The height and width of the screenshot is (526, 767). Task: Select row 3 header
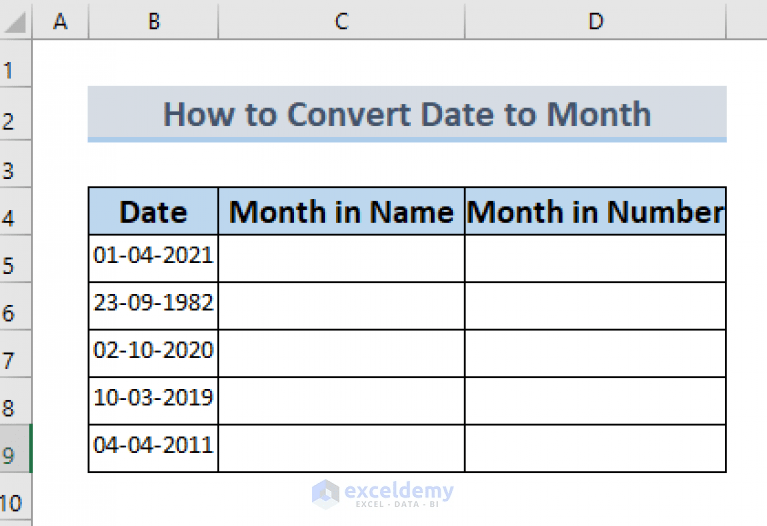16,164
